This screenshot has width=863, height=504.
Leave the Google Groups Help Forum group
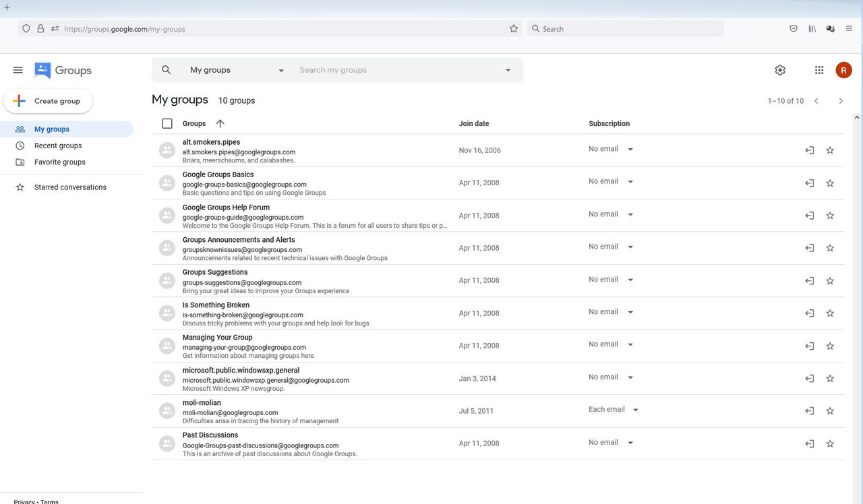coord(810,216)
